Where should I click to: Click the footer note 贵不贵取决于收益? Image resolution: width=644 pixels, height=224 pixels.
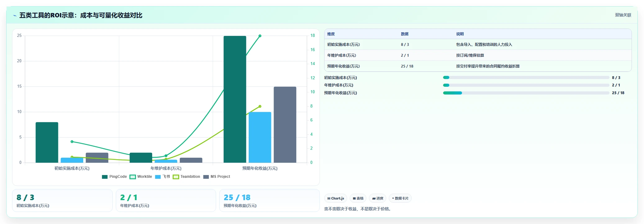pos(357,209)
